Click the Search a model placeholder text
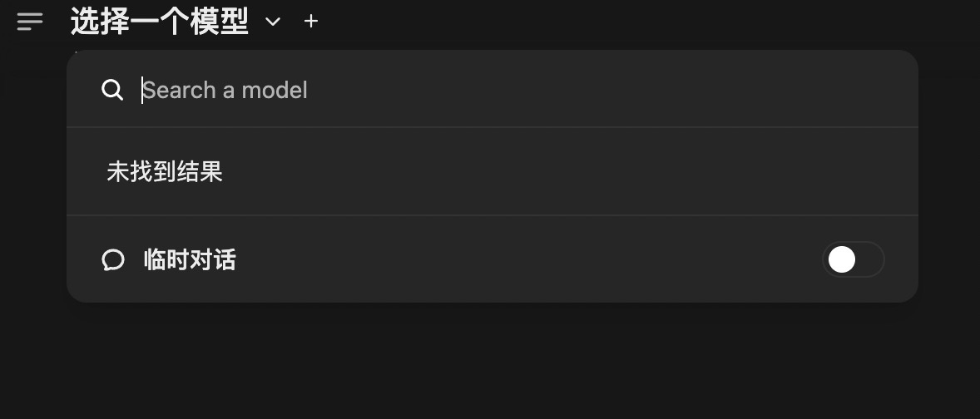 (x=225, y=90)
